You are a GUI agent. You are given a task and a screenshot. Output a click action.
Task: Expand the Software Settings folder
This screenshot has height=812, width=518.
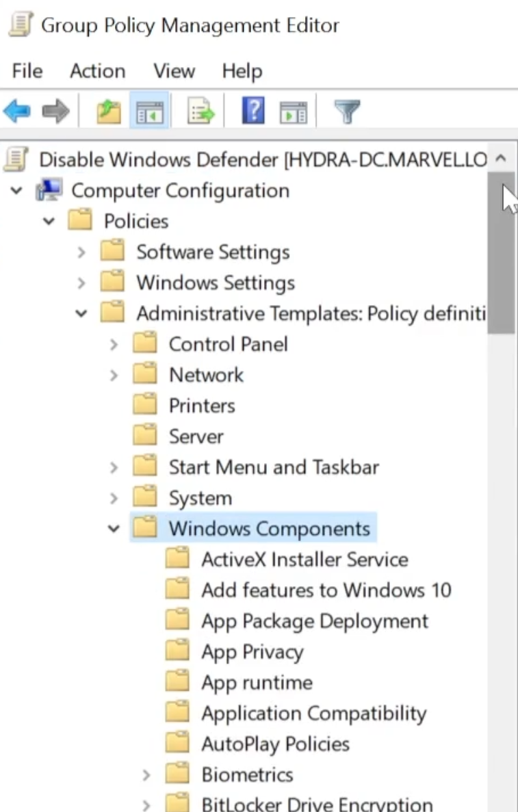click(x=81, y=252)
